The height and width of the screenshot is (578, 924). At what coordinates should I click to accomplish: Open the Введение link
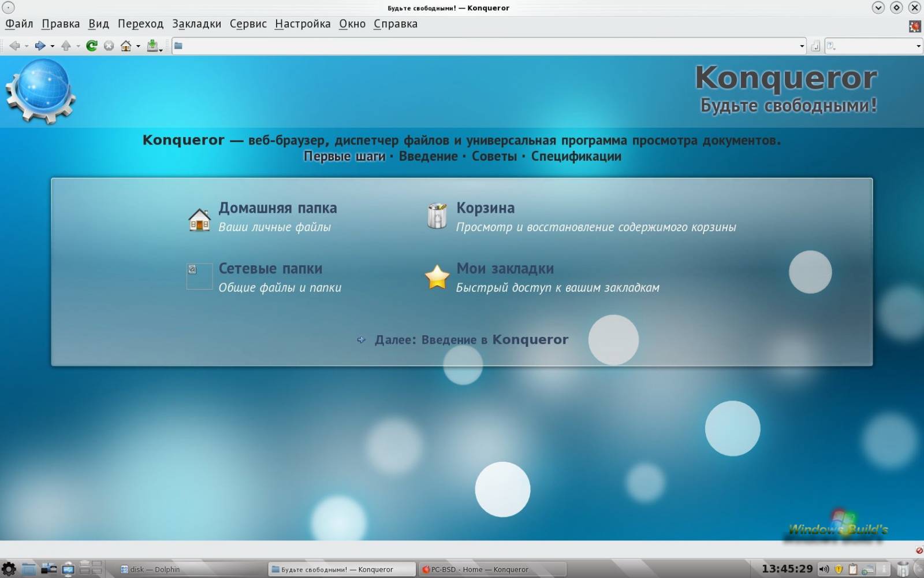pyautogui.click(x=428, y=157)
